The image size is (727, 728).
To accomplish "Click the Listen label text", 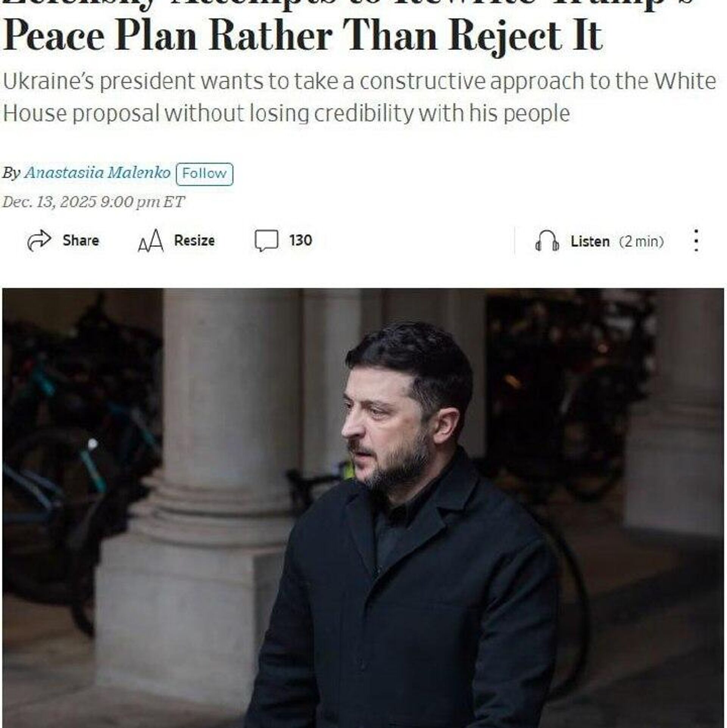I will (x=590, y=241).
